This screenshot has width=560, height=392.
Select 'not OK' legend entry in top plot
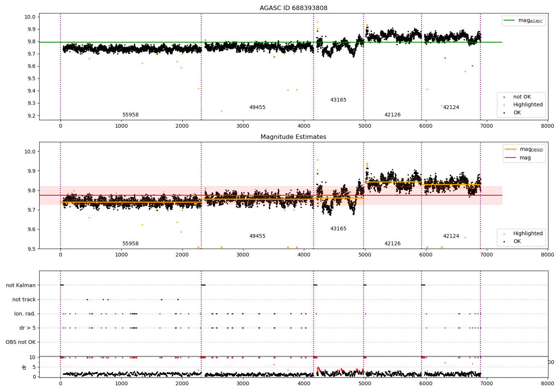tap(522, 97)
